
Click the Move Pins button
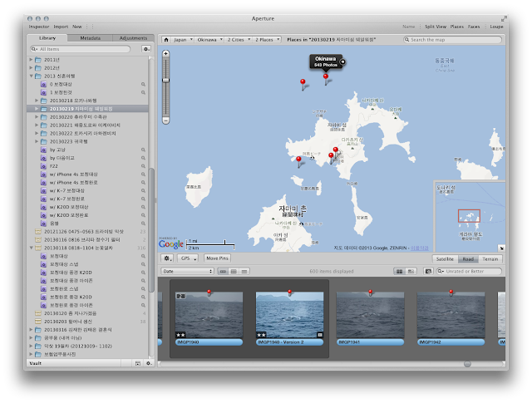217,258
